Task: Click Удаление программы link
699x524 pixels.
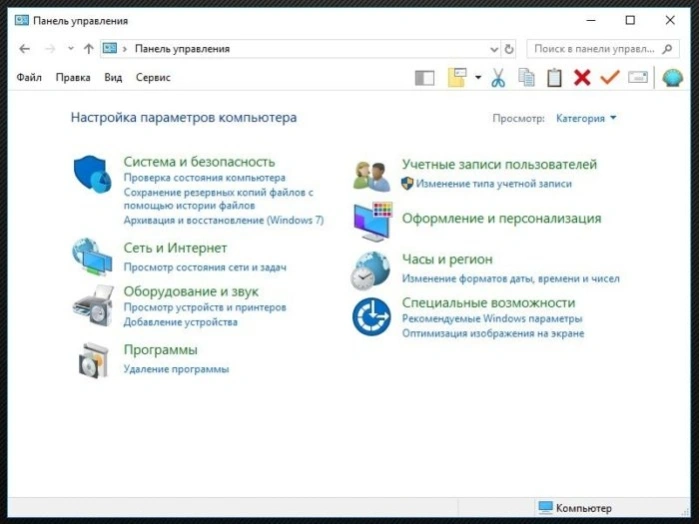Action: click(x=176, y=369)
